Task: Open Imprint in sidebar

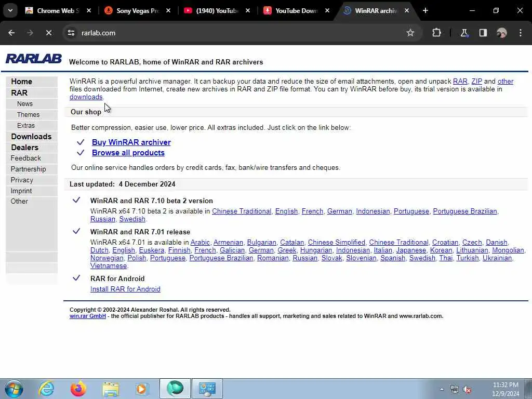Action: (21, 191)
